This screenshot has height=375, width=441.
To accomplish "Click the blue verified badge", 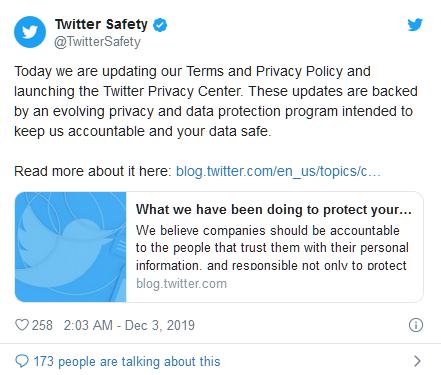I will tap(160, 25).
